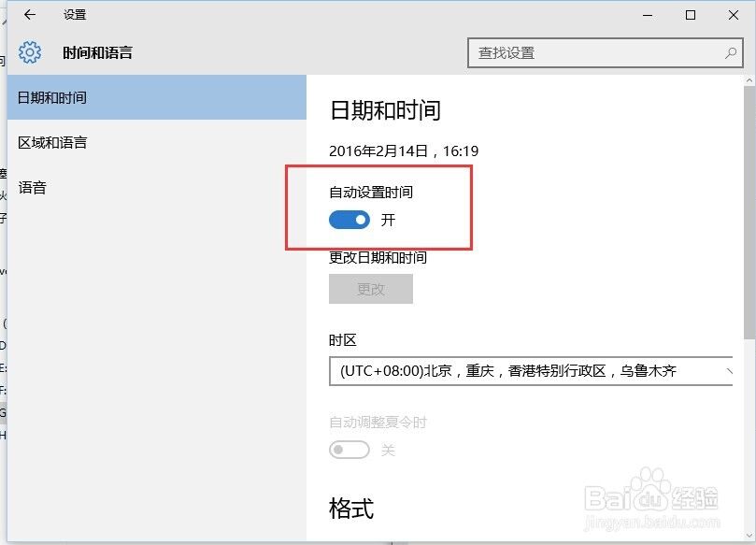Screen dimensions: 756x545
Task: Click the 日期和时间 page heading
Action: click(x=384, y=110)
